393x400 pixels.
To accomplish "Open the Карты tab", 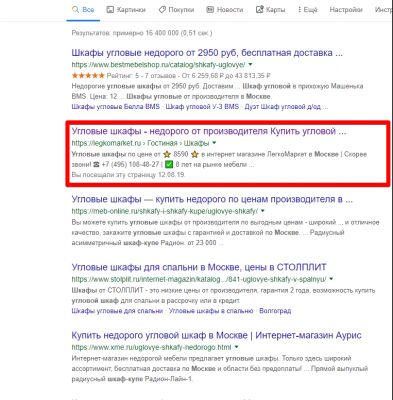I will click(x=270, y=10).
